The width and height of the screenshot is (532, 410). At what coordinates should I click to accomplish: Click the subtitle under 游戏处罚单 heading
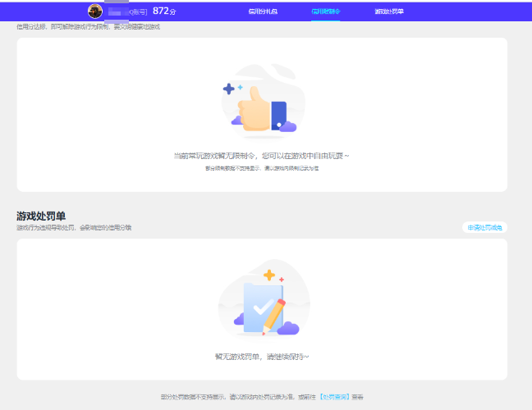(74, 227)
